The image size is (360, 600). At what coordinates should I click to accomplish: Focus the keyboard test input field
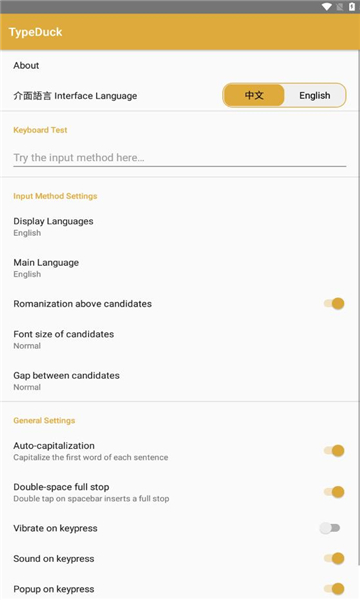tap(180, 158)
